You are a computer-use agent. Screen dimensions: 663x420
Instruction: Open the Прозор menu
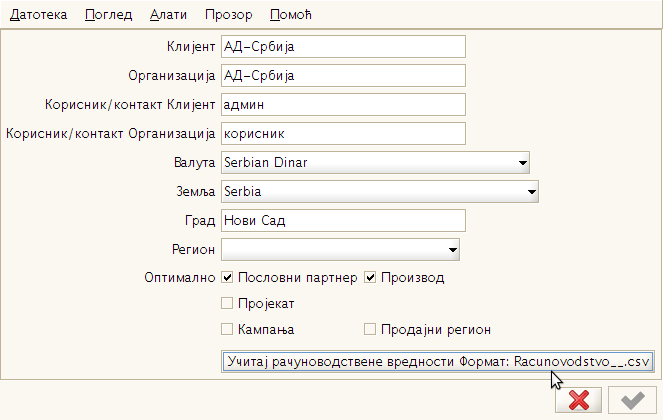coord(228,16)
